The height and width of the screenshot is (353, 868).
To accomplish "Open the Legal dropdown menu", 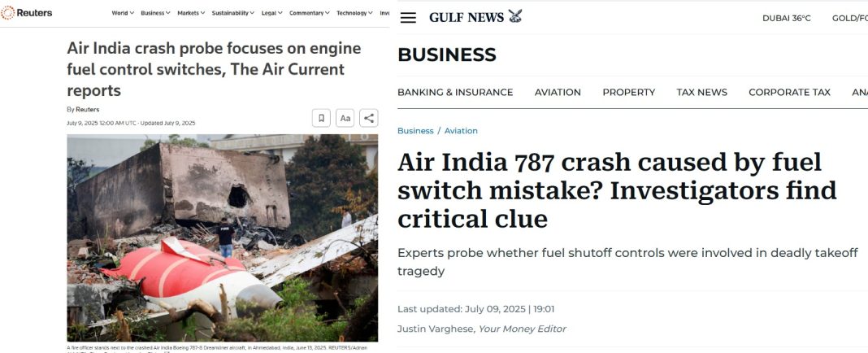I will point(272,13).
